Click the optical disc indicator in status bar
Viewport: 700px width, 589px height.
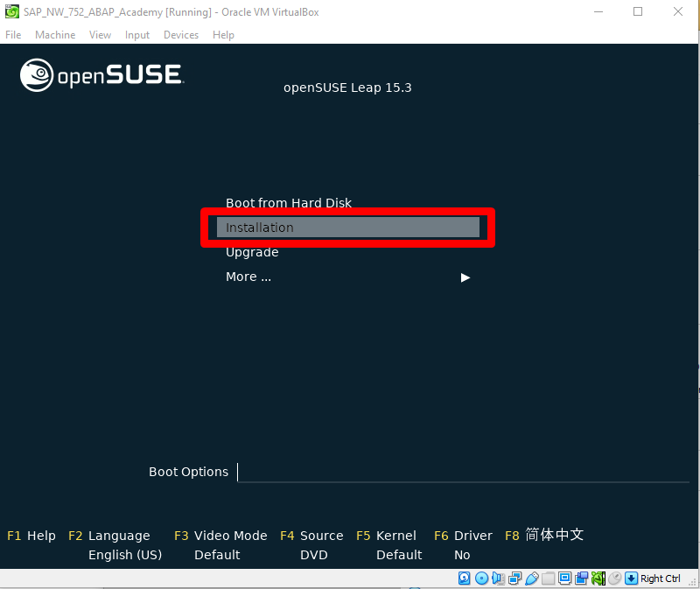click(481, 578)
